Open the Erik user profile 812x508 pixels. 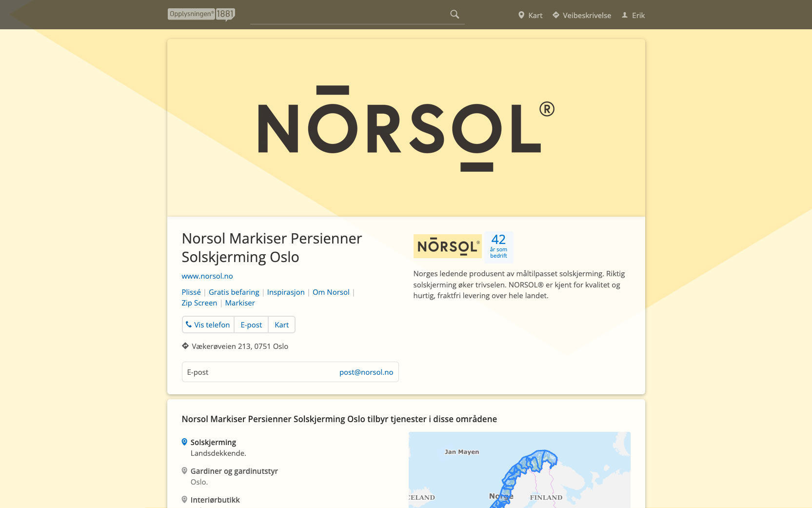(x=633, y=15)
